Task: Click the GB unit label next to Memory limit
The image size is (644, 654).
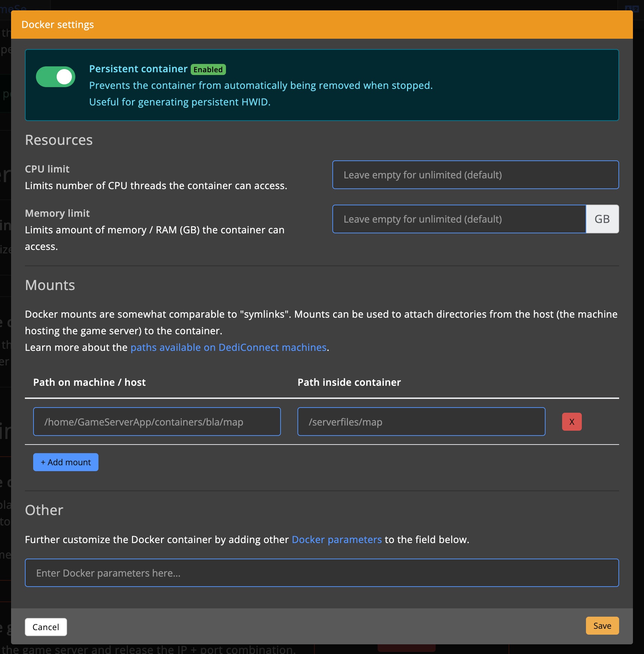Action: [x=602, y=219]
